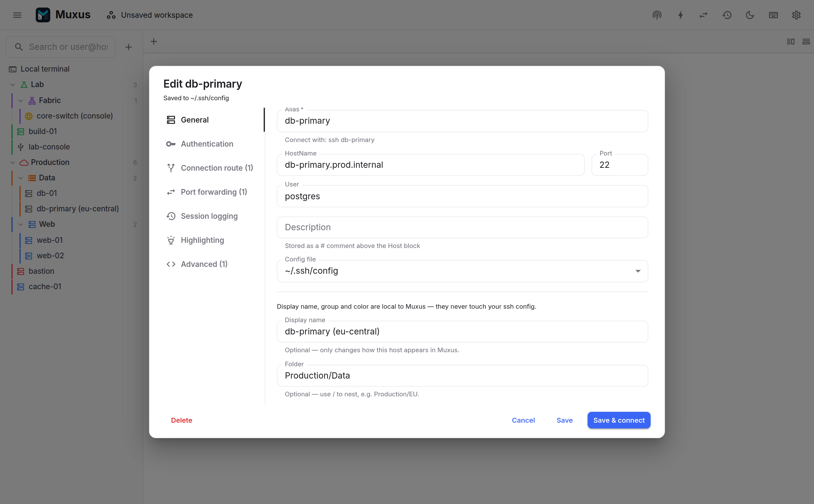Click the Fabric network icon

[32, 101]
